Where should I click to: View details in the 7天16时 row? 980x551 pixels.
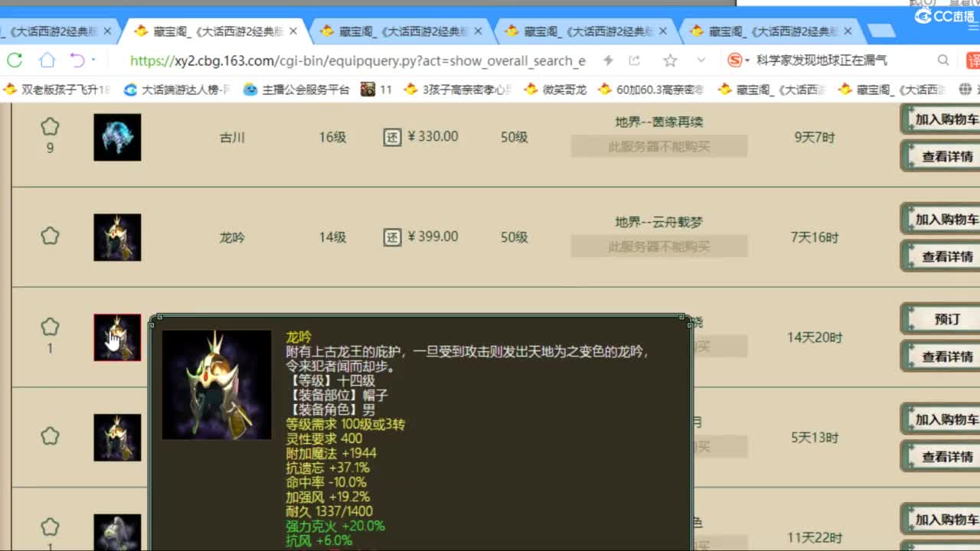942,256
